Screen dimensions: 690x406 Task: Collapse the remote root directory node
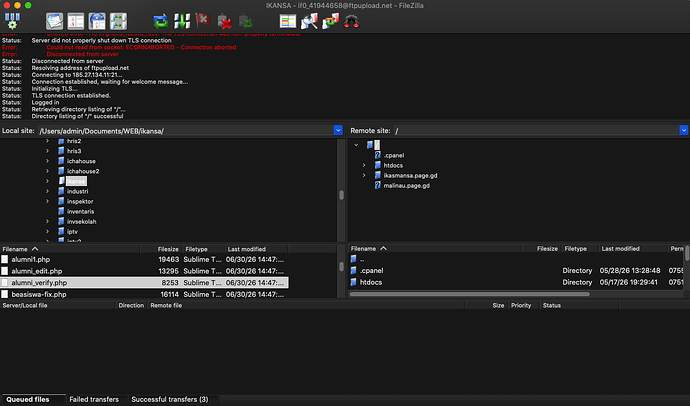356,145
